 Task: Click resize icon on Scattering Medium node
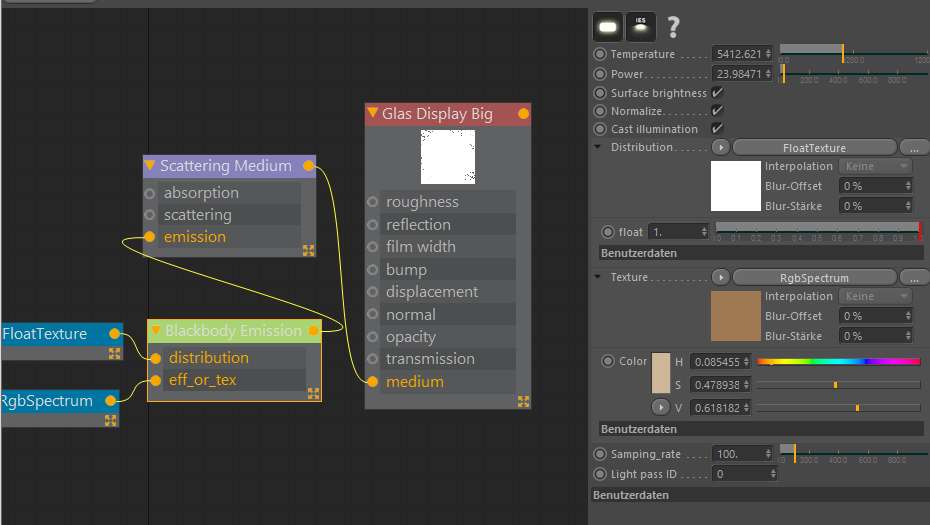[x=308, y=251]
